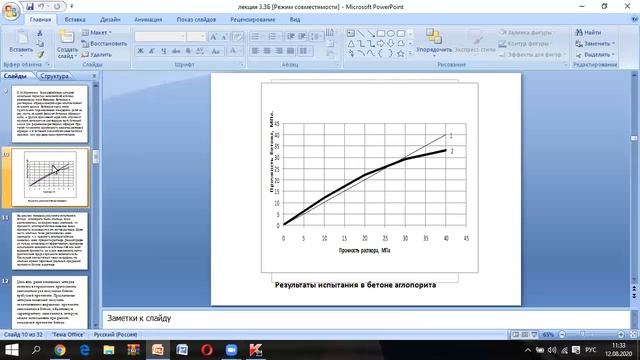Toggle text shadow formatting
This screenshot has width=640, height=360.
click(188, 51)
